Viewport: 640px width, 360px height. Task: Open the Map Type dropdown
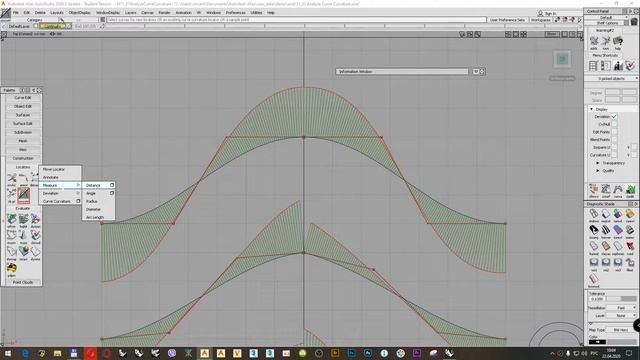tap(621, 329)
